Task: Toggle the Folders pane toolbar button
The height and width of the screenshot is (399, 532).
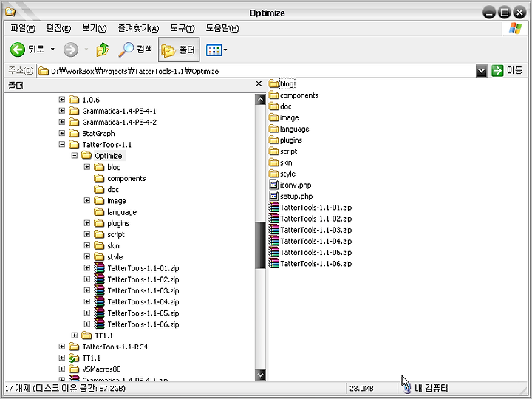Action: point(179,50)
